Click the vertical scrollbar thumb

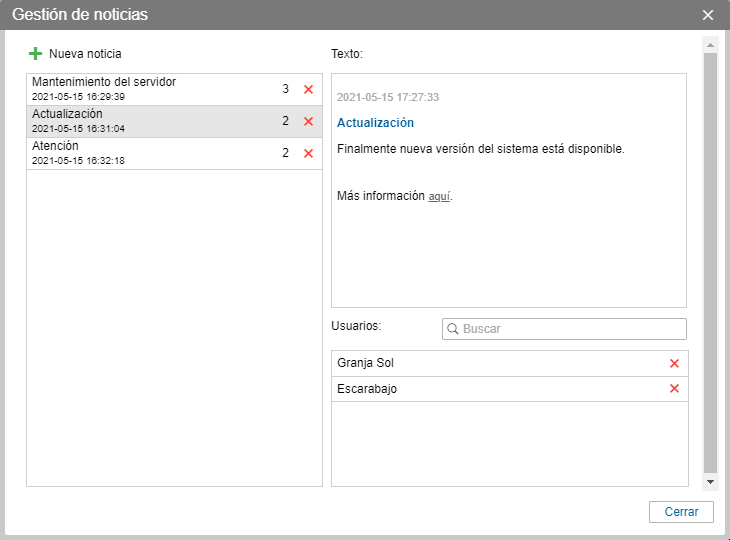(710, 260)
